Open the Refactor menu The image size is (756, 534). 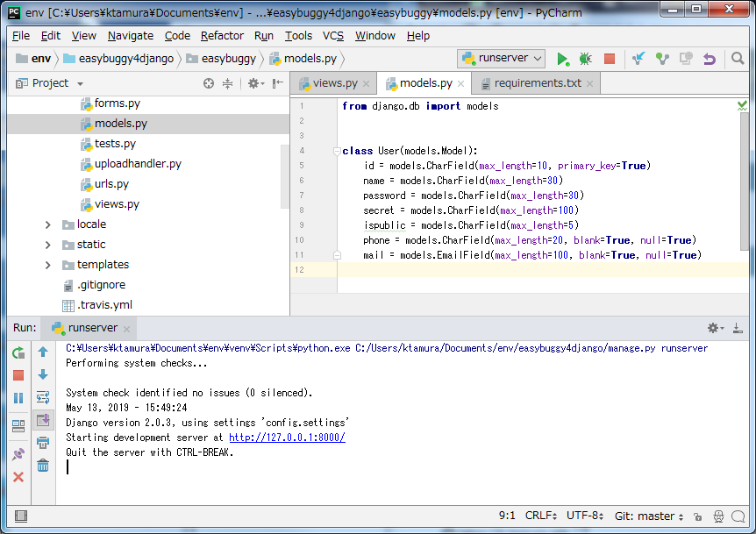point(222,36)
